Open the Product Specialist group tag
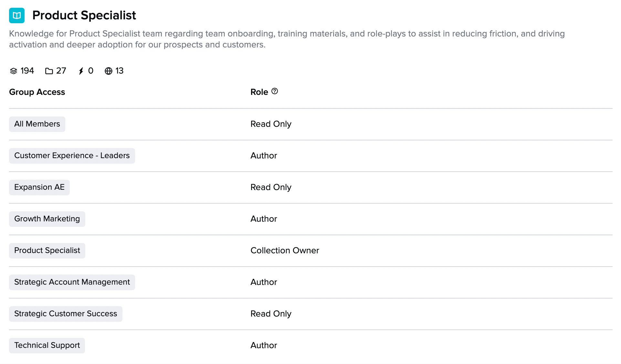 pos(47,250)
